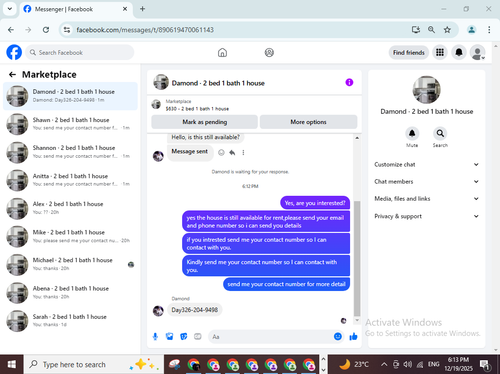This screenshot has width=500, height=374.
Task: Click the browser address bar URL
Action: (x=145, y=30)
